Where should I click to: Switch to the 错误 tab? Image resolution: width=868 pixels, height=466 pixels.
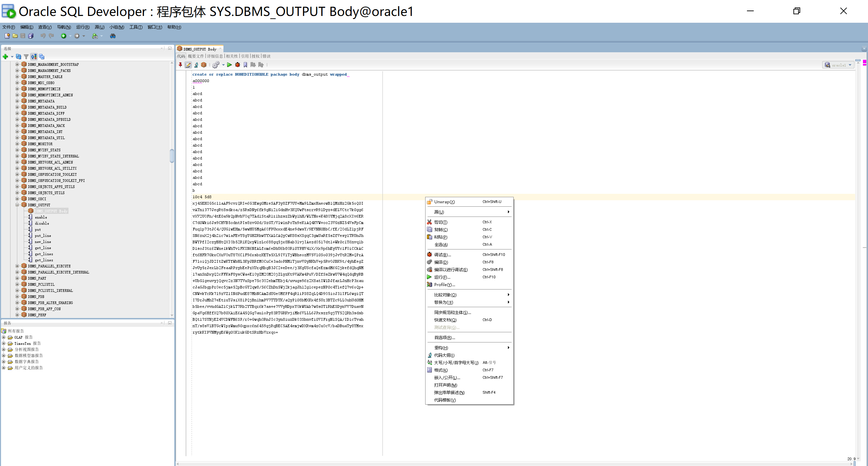point(267,56)
